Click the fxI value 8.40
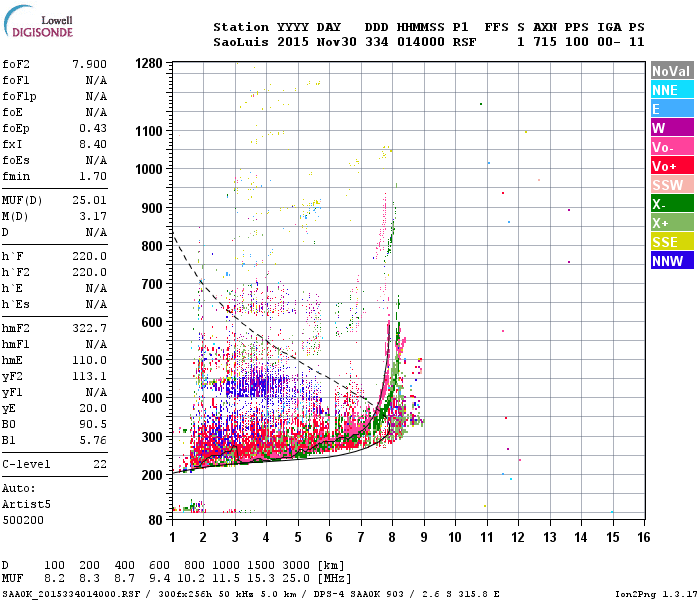Viewport: 700px width, 600px height. pos(93,144)
